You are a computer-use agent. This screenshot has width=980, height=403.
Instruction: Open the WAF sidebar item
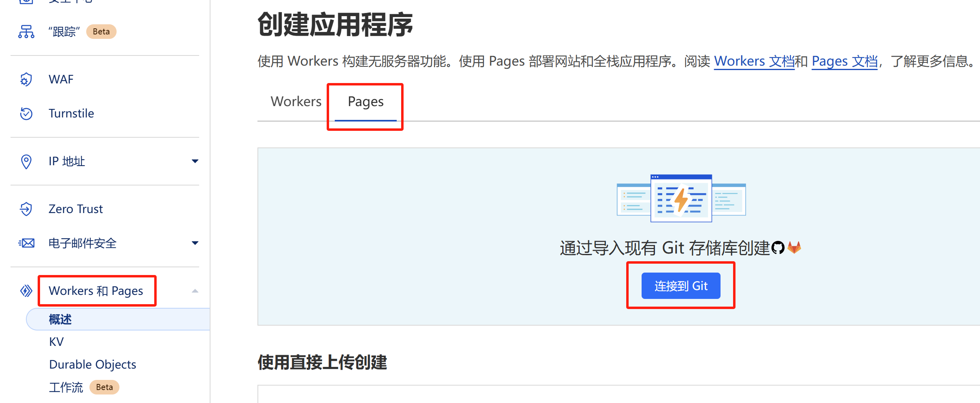(x=61, y=79)
